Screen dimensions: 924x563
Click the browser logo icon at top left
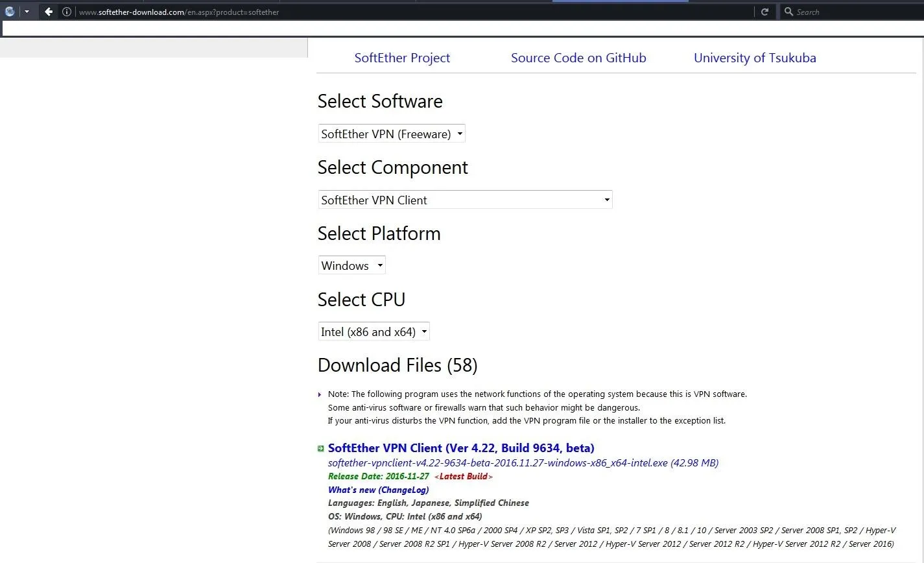click(10, 11)
